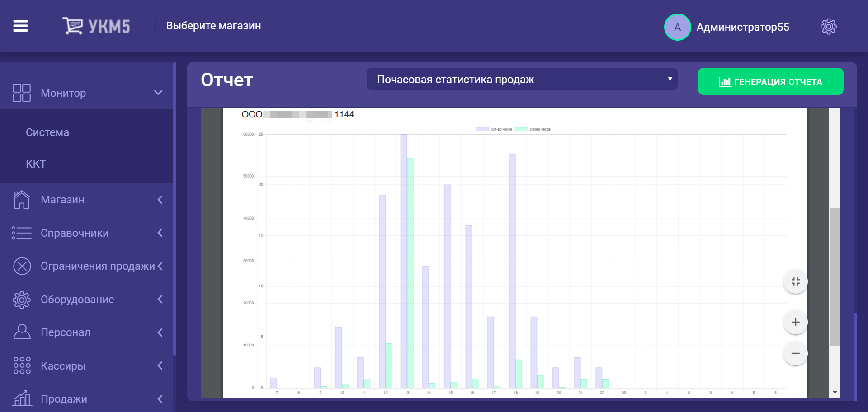Select the Оборудование menu label

[77, 300]
